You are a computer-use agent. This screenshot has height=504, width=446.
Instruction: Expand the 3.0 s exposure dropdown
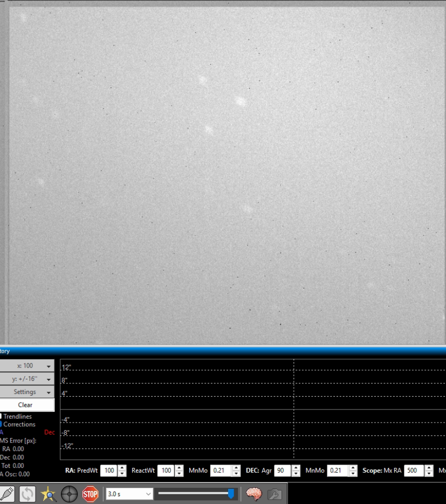point(129,494)
